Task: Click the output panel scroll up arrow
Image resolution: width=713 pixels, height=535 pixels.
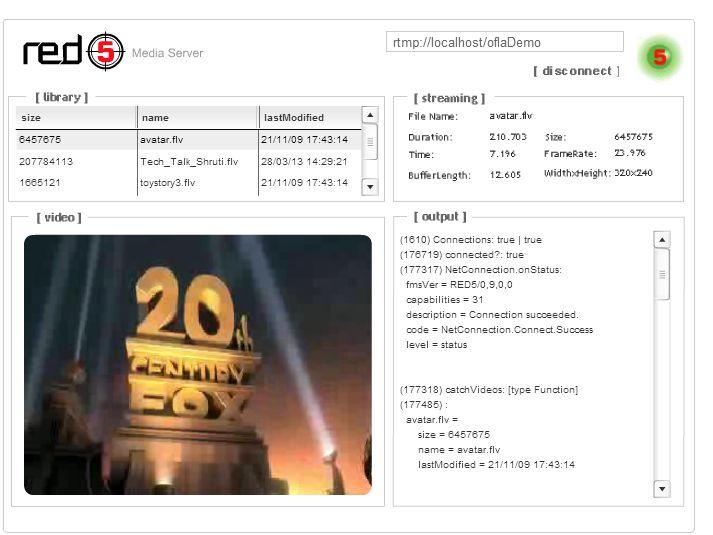Action: pyautogui.click(x=662, y=240)
